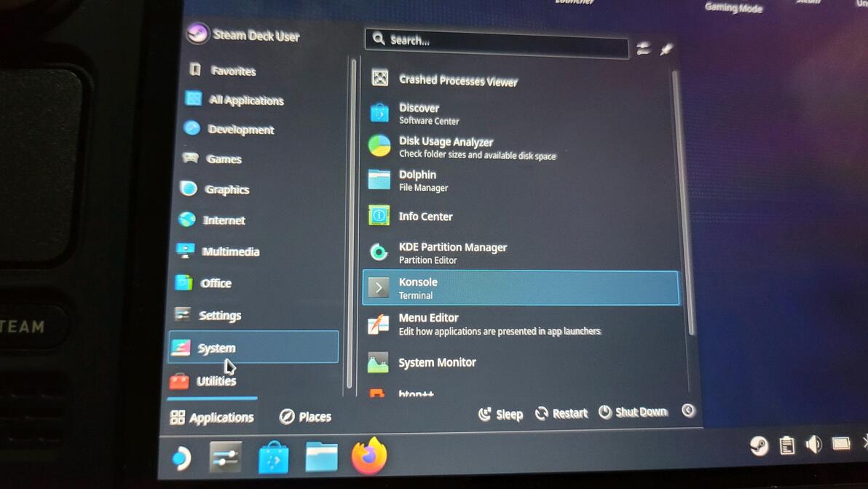Open Discover from the taskbar
The width and height of the screenshot is (868, 489).
coord(274,458)
